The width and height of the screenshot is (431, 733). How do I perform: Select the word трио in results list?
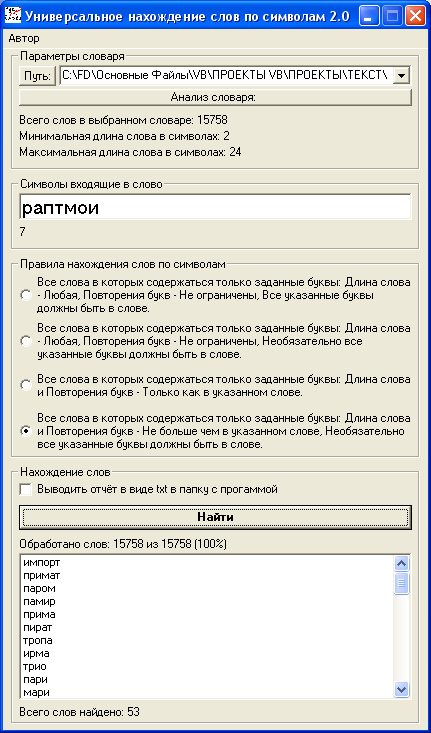35,667
